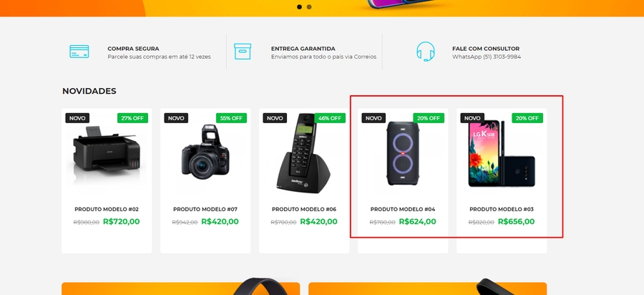Click the headset Fale com Consultor icon
Screen dimensions: 644x295
[x=426, y=52]
